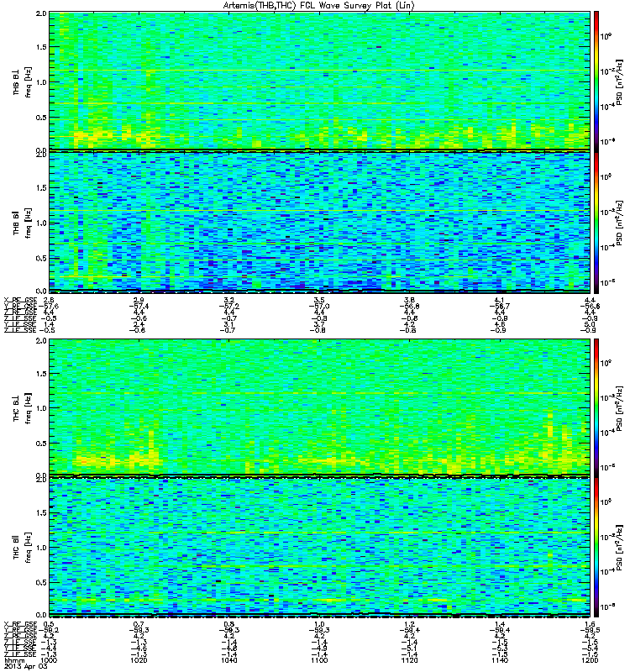Click the 'hhmm' time axis label
The height and width of the screenshot is (672, 630).
(14, 660)
